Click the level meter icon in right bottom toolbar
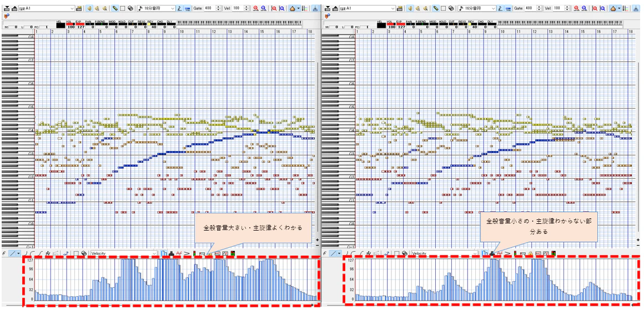 554,253
